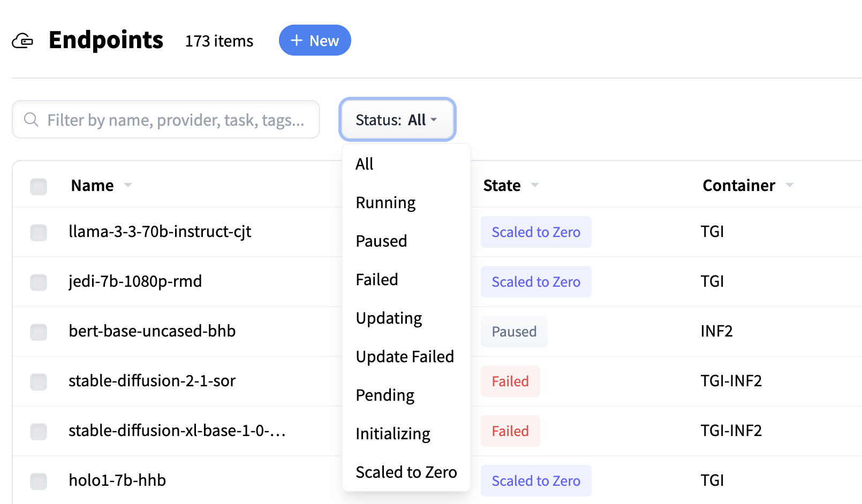
Task: Focus the filter by name field
Action: click(x=166, y=119)
